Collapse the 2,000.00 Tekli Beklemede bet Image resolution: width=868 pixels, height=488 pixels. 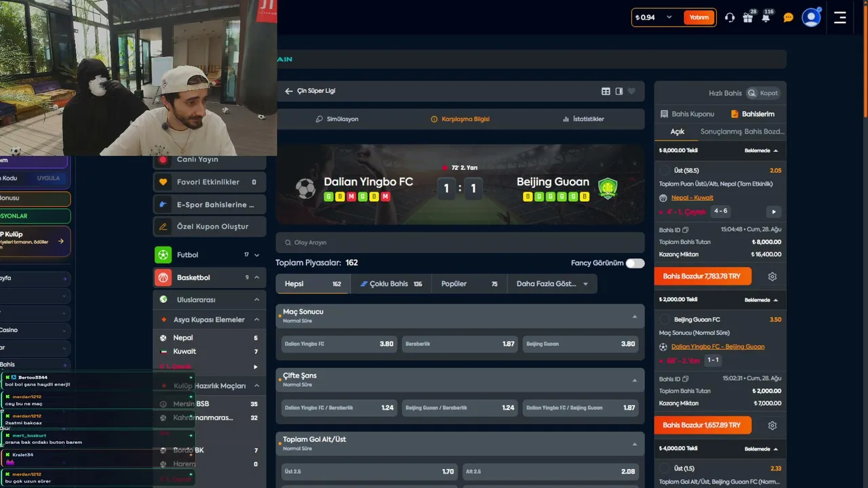pos(776,300)
